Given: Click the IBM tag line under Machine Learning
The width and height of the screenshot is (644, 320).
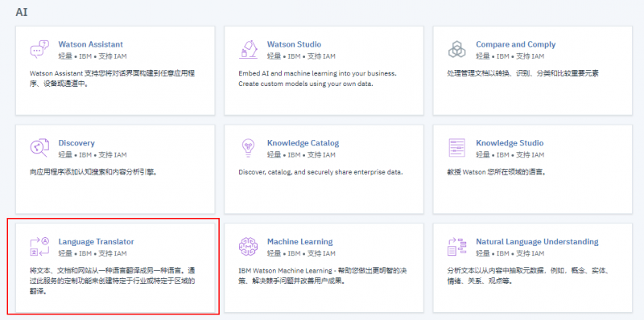Looking at the screenshot, I should click(x=301, y=253).
